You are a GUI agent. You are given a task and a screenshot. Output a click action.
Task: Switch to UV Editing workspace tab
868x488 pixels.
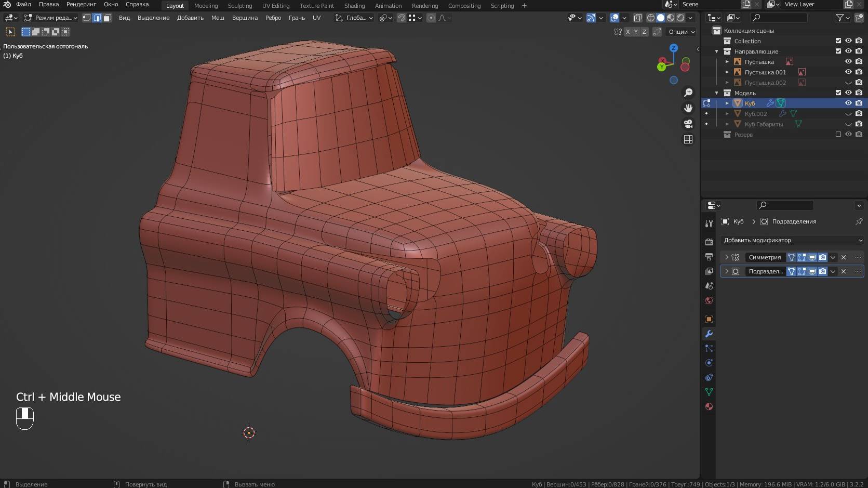point(276,6)
